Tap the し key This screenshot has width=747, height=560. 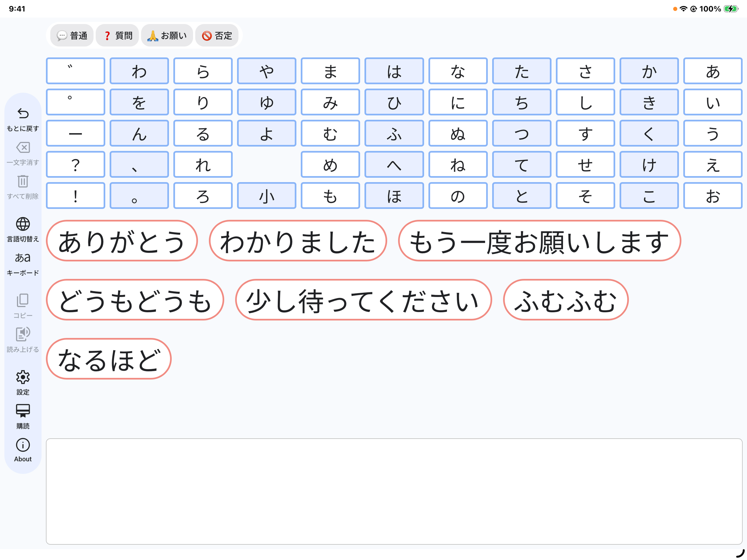coord(585,102)
